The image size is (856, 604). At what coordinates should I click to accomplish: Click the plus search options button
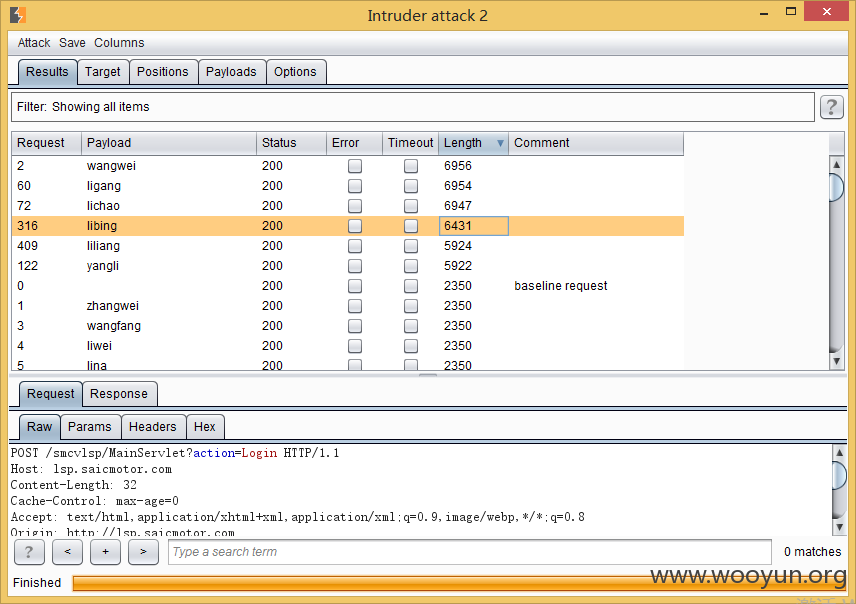point(105,552)
